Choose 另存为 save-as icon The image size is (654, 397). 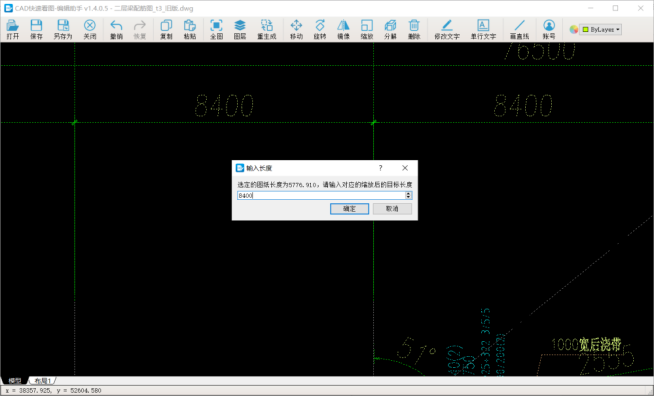[x=63, y=29]
